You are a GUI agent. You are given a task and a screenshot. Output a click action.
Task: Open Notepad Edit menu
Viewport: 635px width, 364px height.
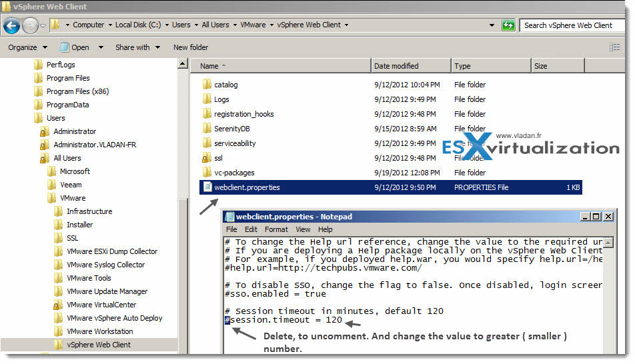click(x=251, y=229)
